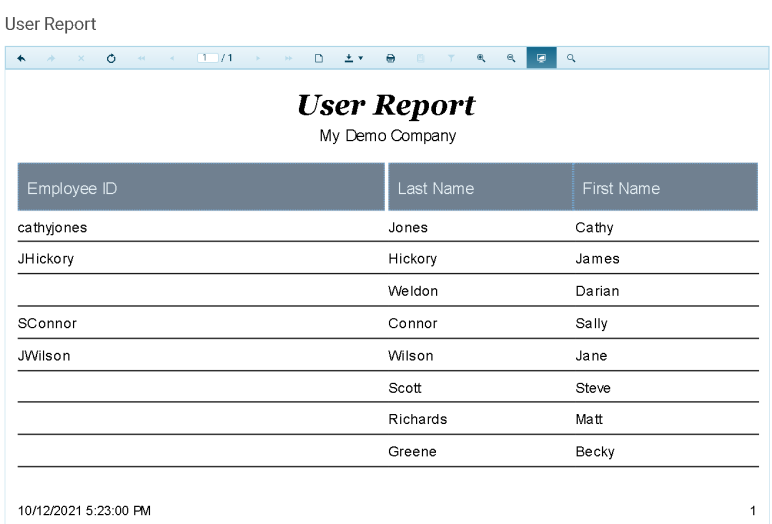The width and height of the screenshot is (772, 524).
Task: Open the export download dropdown
Action: point(353,58)
